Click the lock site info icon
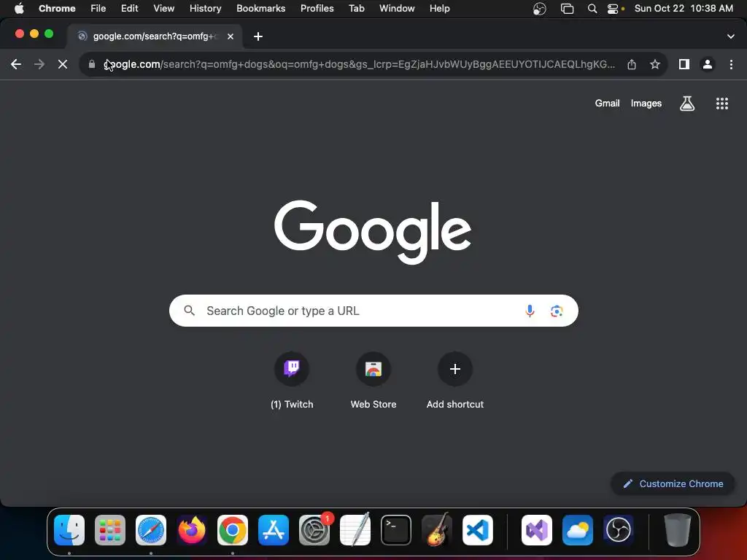The image size is (747, 560). coord(92,64)
